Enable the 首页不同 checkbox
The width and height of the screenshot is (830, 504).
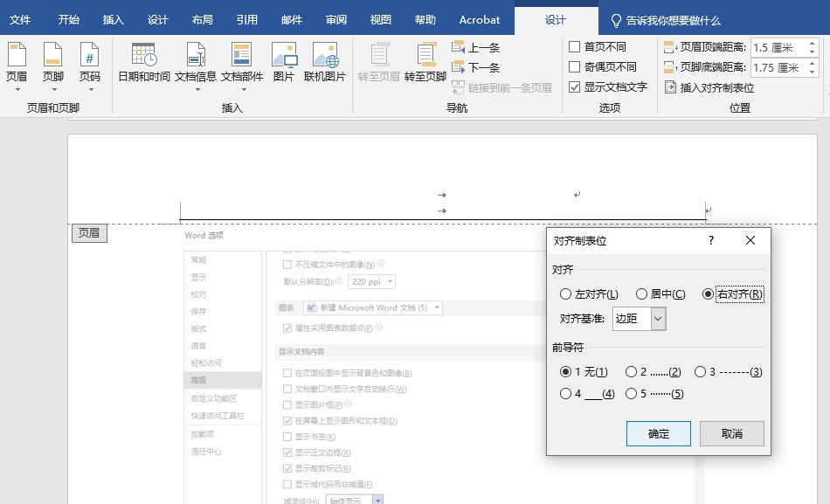tap(575, 47)
